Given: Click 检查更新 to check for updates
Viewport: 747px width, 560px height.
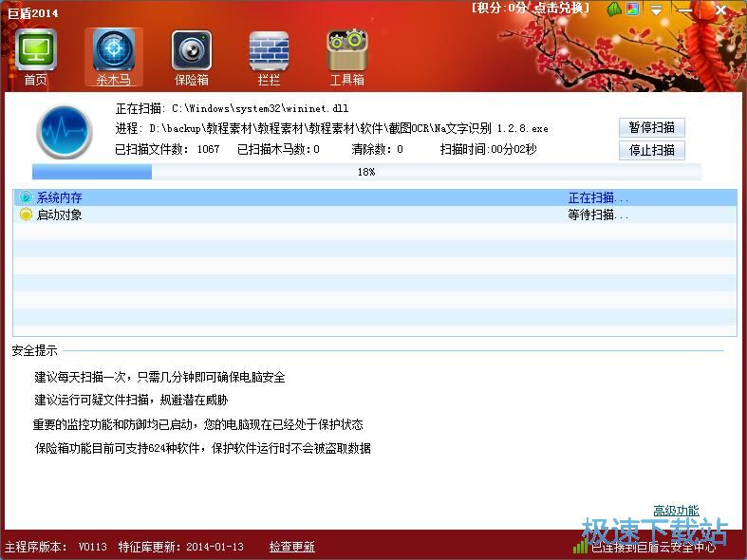Looking at the screenshot, I should [291, 547].
